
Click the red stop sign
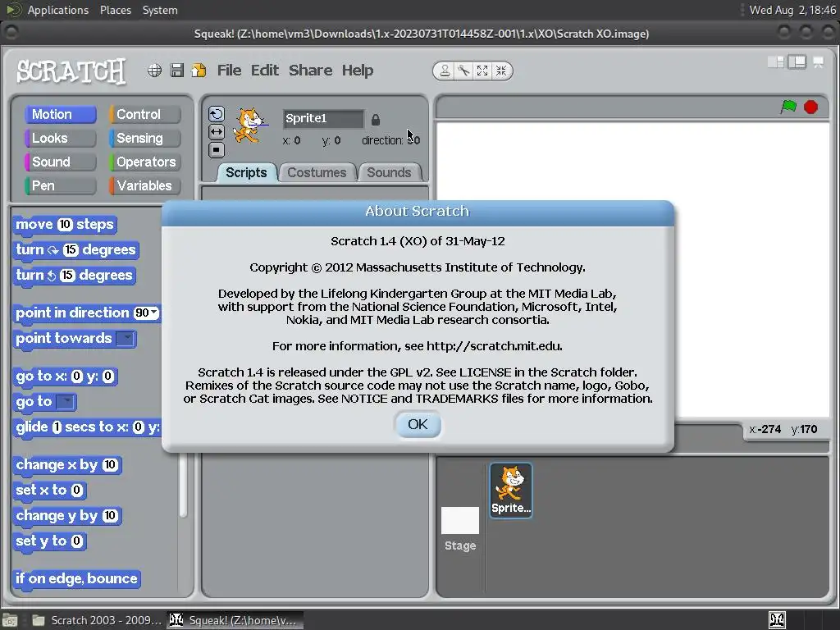pos(810,107)
